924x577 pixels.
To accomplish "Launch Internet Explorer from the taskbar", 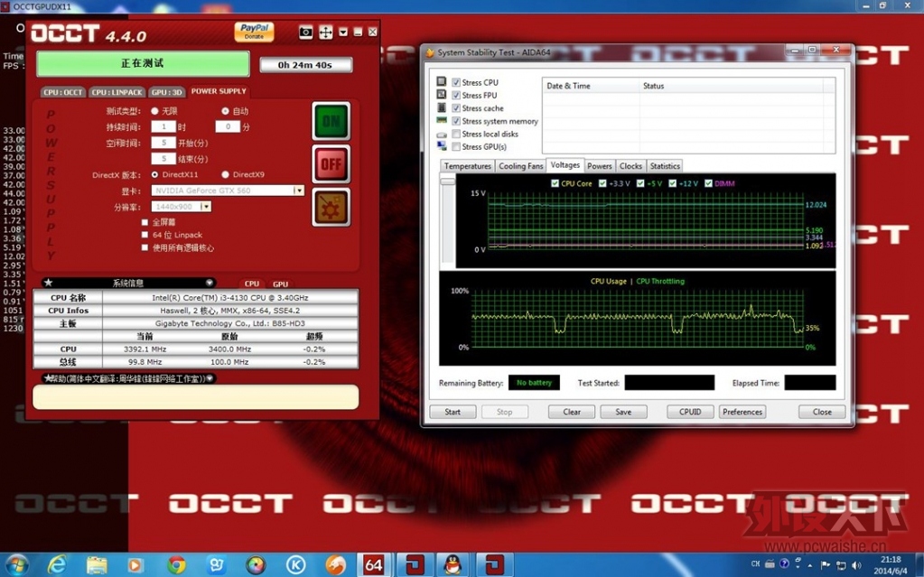I will 57,564.
